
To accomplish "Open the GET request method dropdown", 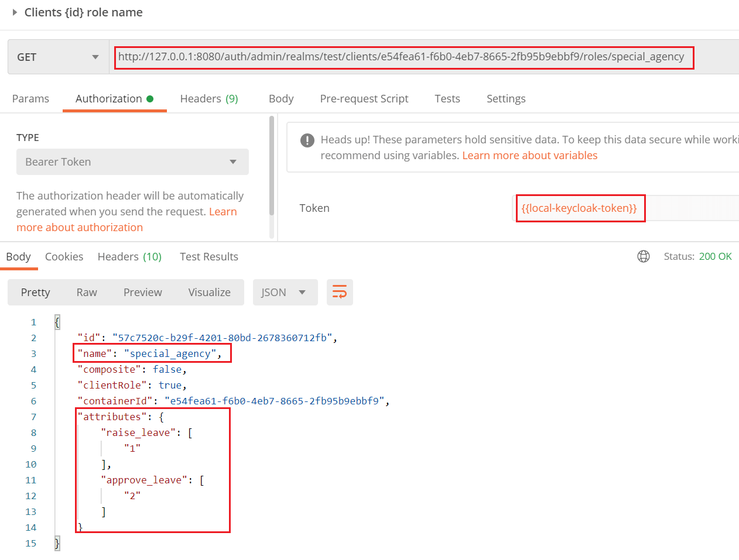I will pyautogui.click(x=94, y=57).
